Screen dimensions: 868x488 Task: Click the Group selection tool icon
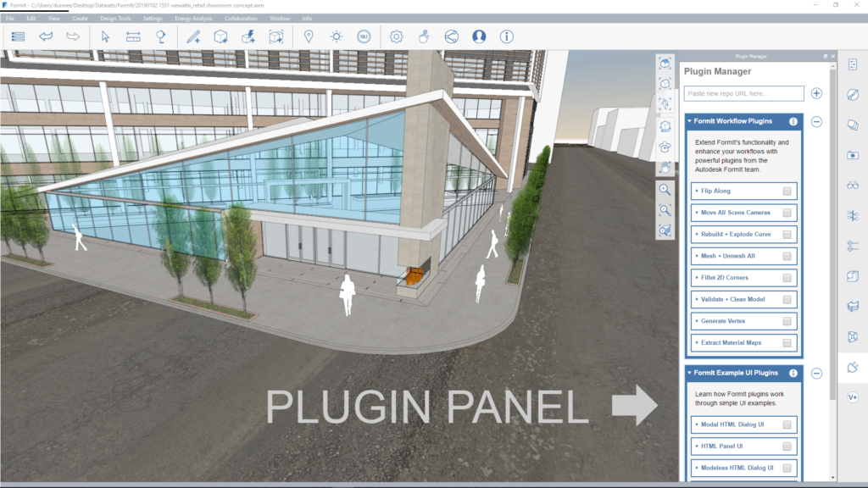[x=275, y=36]
